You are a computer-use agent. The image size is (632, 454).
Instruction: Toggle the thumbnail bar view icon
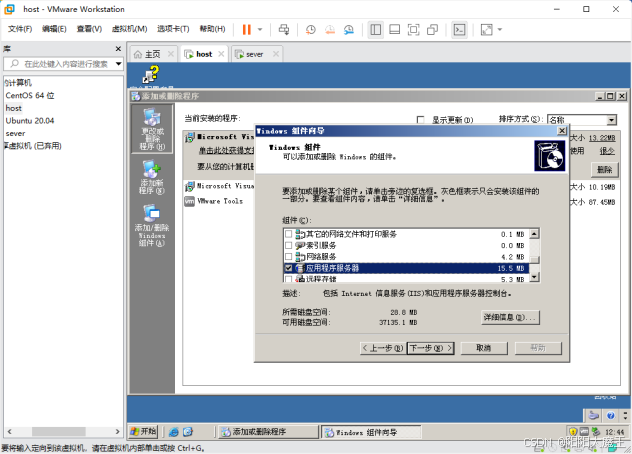[x=395, y=29]
